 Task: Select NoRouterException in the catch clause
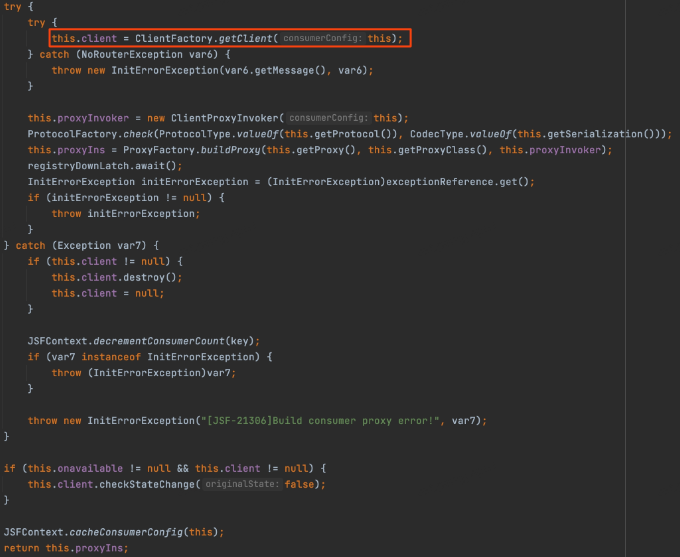132,55
